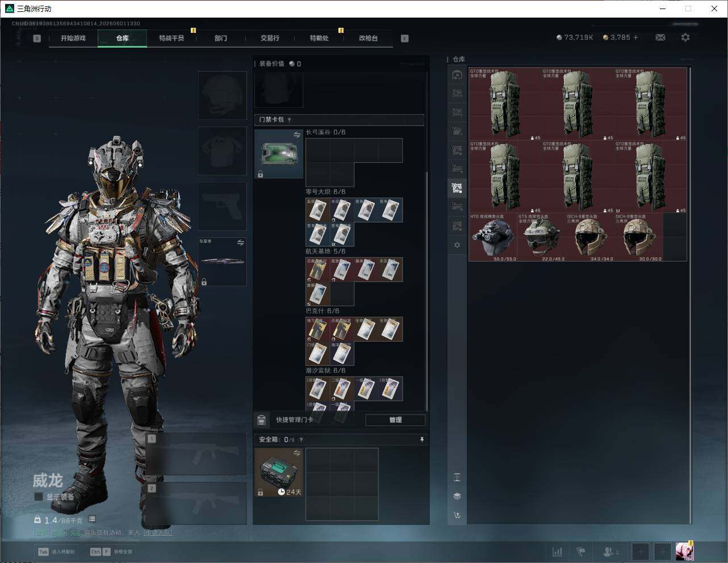Click the flag icon in bottom bar

coord(580,552)
